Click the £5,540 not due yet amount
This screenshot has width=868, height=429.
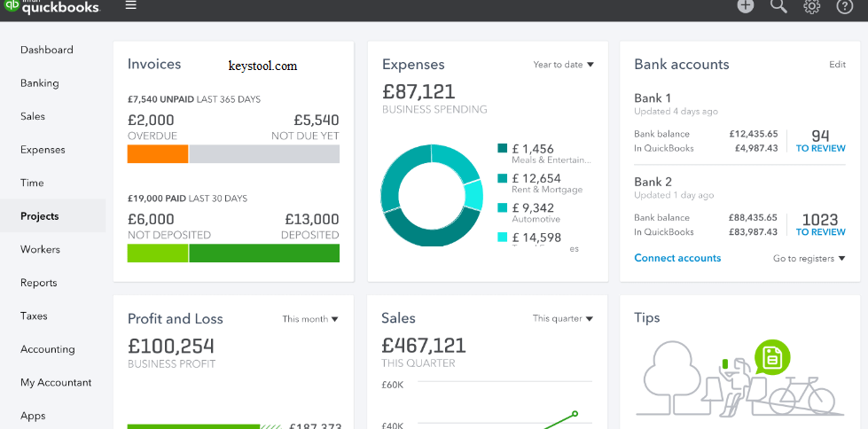[x=317, y=121]
